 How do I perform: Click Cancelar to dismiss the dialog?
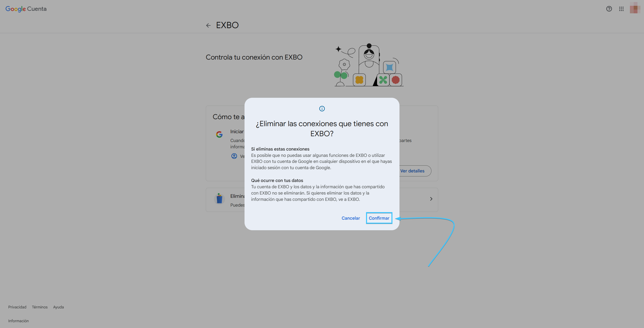coord(351,218)
